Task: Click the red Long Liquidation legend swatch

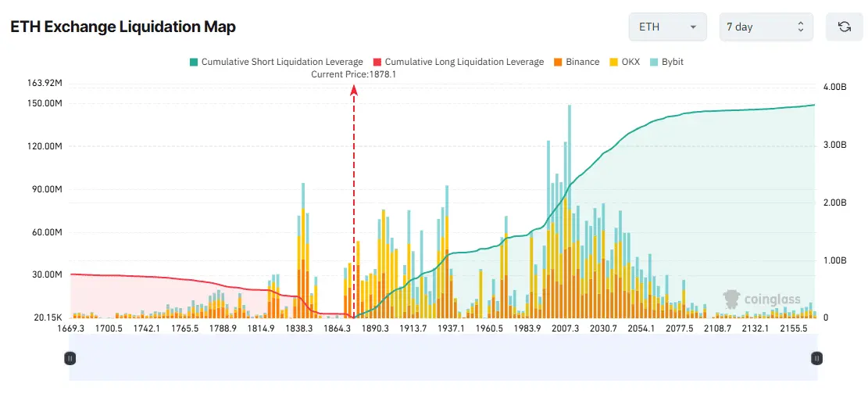Action: [x=377, y=62]
